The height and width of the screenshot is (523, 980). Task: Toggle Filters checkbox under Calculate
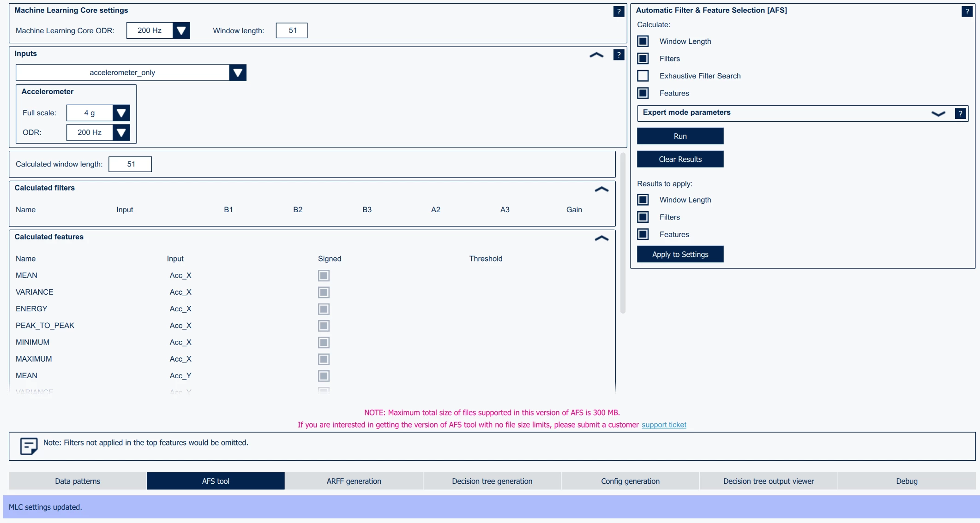click(x=643, y=59)
